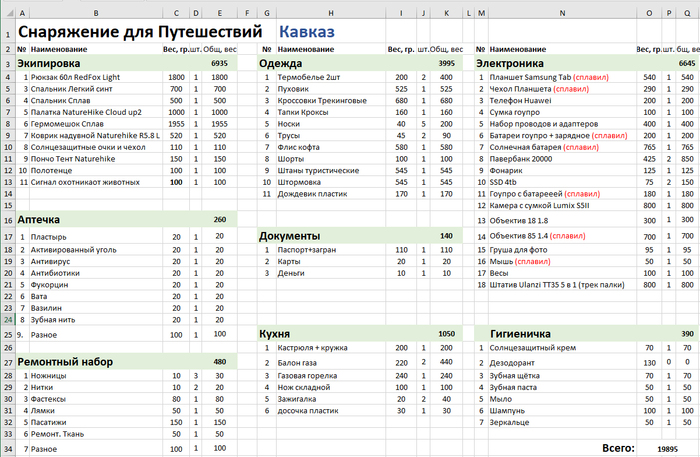This screenshot has height=457, width=700.
Task: Select column header B
Action: pos(95,11)
